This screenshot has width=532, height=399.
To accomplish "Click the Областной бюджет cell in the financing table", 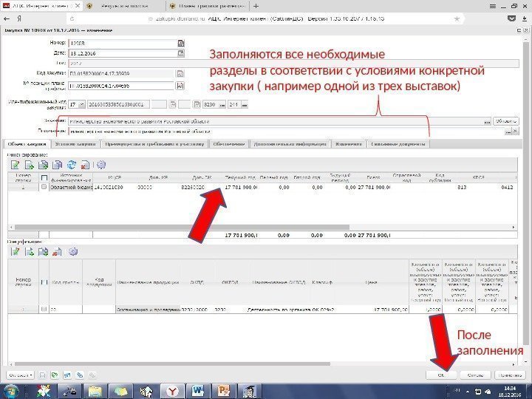I will click(71, 187).
